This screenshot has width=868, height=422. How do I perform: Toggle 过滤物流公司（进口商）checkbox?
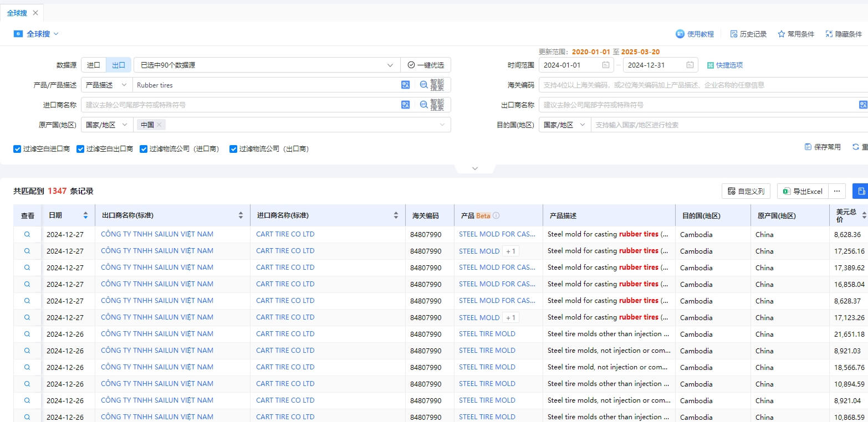(144, 149)
